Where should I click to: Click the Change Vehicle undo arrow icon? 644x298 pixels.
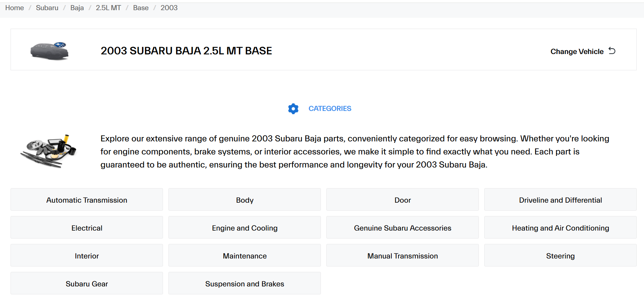tap(612, 51)
